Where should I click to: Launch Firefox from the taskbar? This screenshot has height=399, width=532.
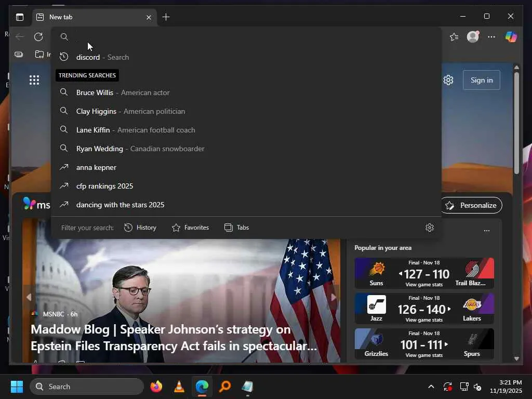156,387
